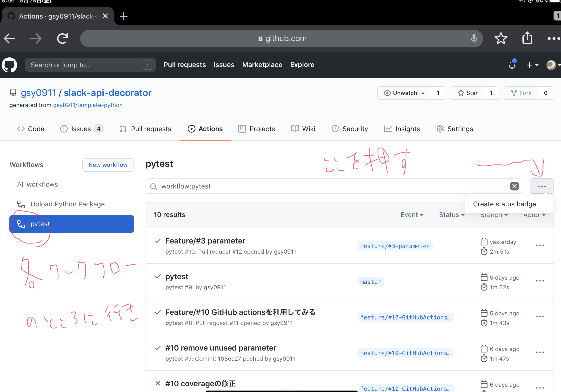Open the gsy0911/template-python link
Screen dimensions: 561x392
88,105
